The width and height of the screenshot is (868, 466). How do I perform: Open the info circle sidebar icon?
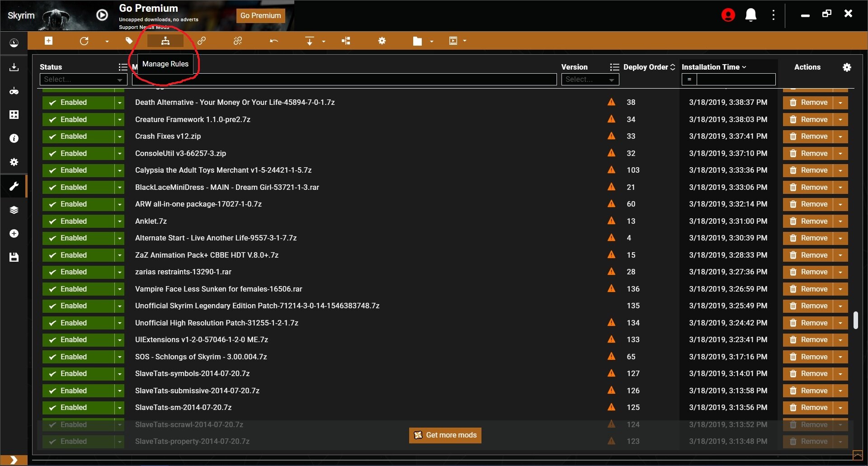pos(14,138)
